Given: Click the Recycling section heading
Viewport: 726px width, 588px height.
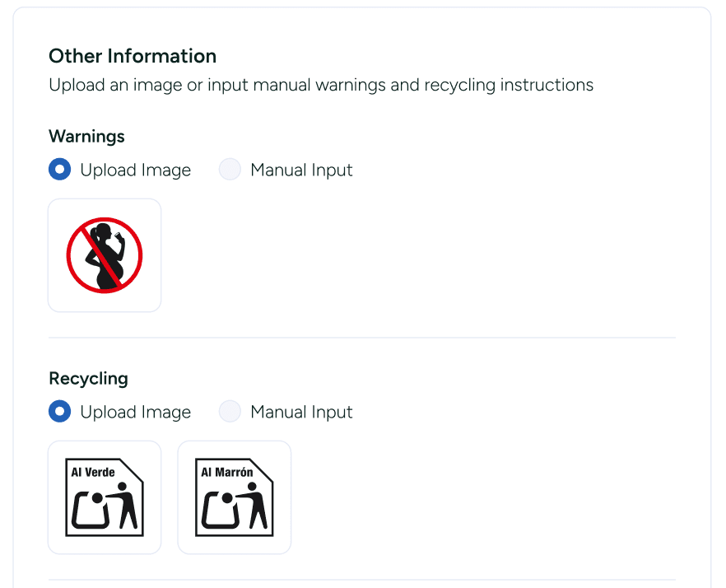Looking at the screenshot, I should [x=88, y=379].
